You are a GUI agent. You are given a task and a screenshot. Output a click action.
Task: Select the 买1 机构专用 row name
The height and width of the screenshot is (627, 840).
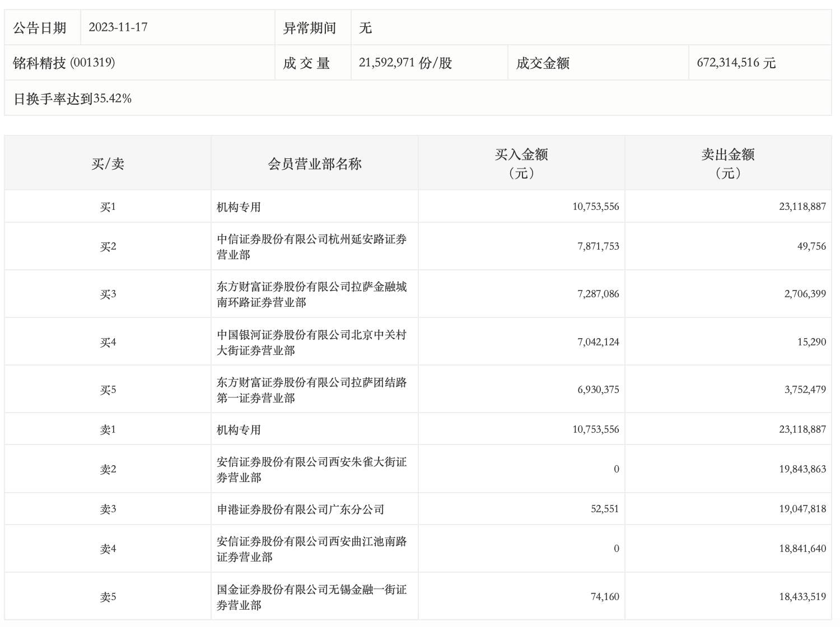coord(239,207)
